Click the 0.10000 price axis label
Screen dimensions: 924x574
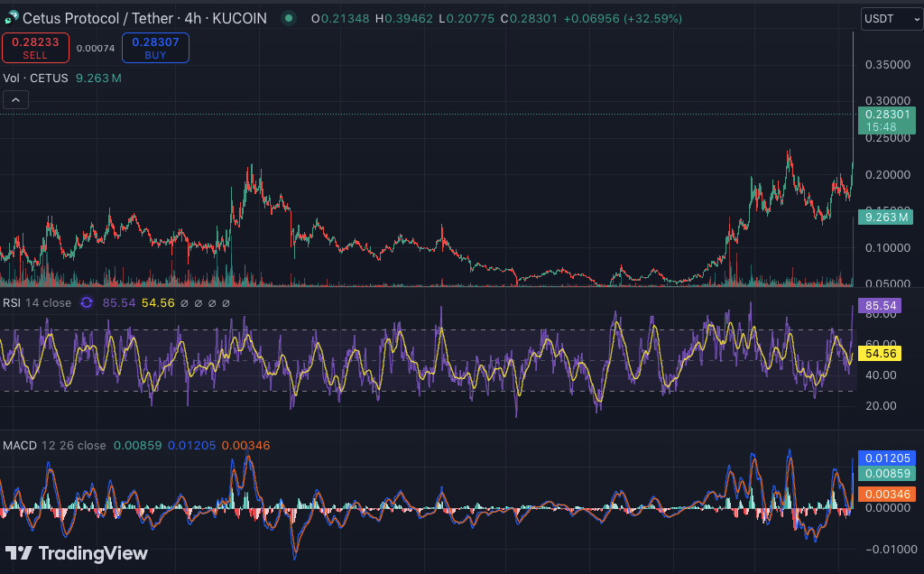point(888,248)
